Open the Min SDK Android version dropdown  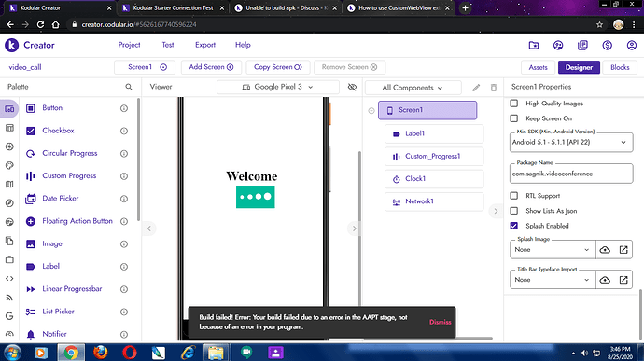click(571, 142)
